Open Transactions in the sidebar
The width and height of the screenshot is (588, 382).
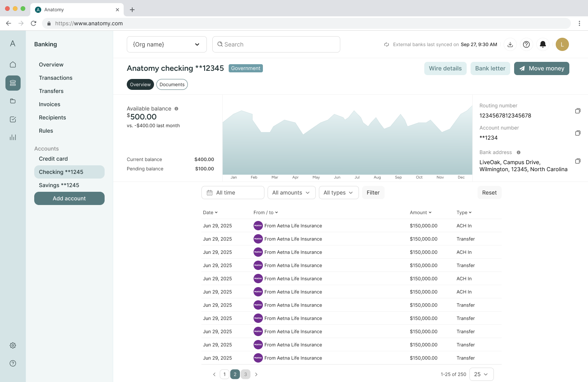[x=56, y=78]
